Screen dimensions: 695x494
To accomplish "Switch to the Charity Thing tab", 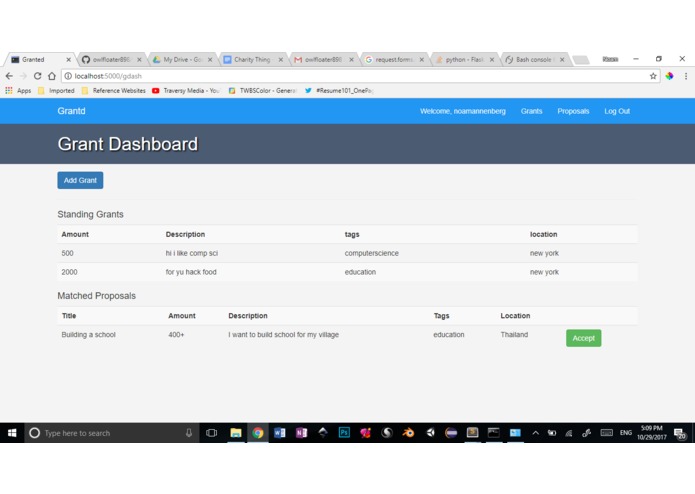I will [x=253, y=59].
